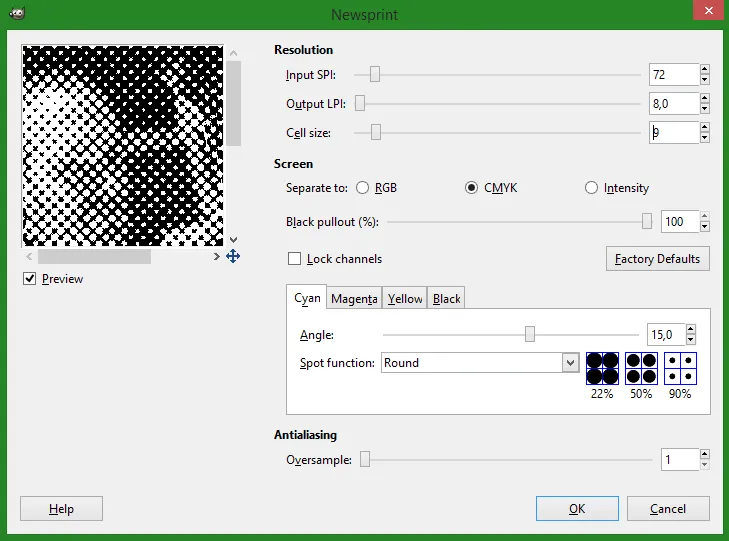Increase Output LPI with up arrow

click(x=705, y=98)
